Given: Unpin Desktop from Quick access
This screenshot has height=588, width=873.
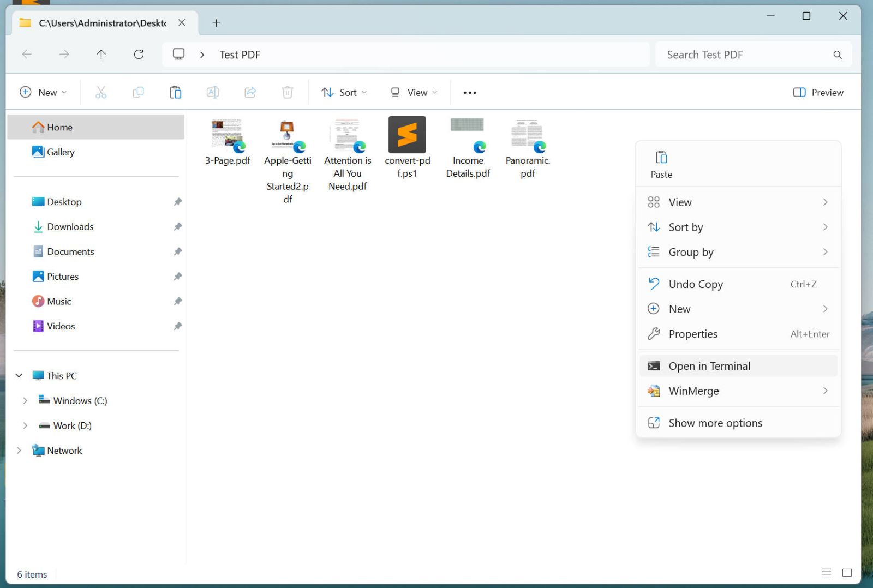Looking at the screenshot, I should pyautogui.click(x=177, y=202).
